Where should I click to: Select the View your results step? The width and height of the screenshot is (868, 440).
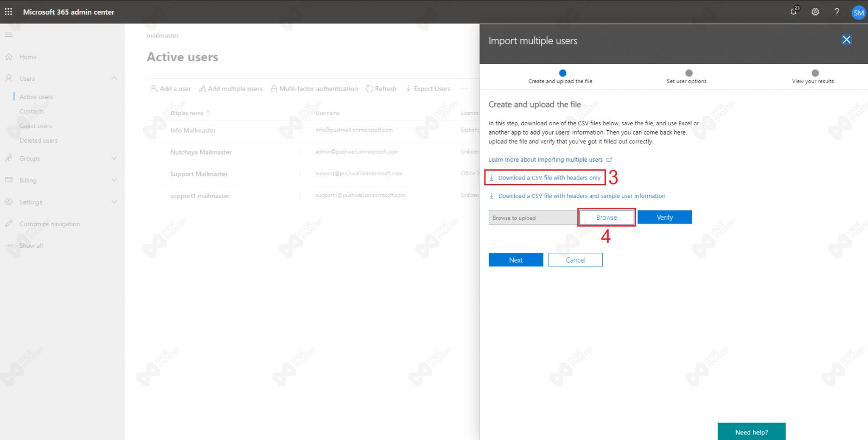point(813,77)
